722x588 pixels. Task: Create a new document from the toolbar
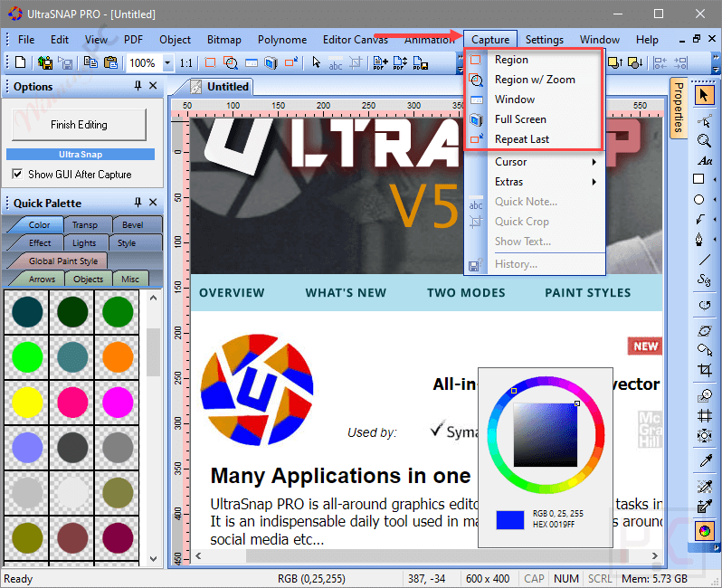point(20,62)
